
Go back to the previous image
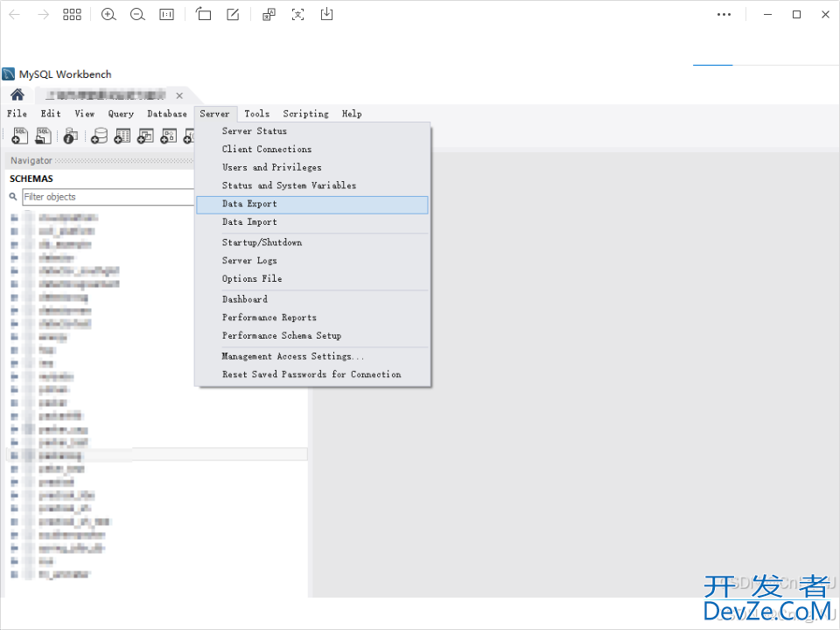point(15,15)
